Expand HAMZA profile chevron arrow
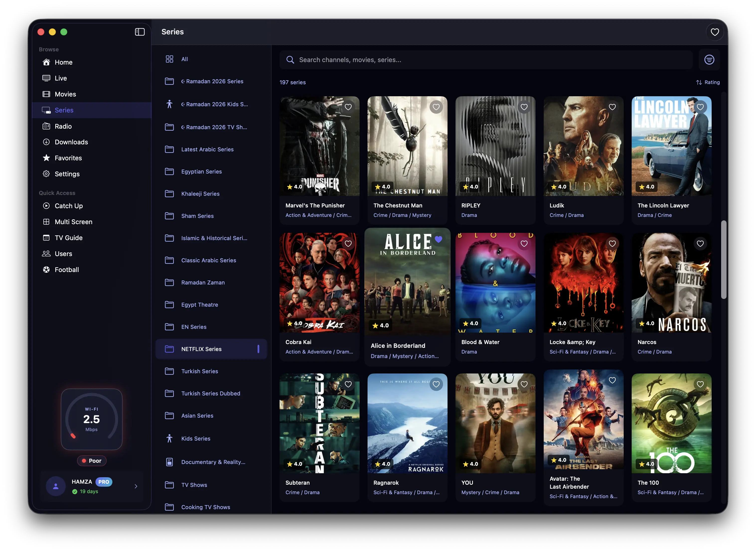 pos(136,486)
